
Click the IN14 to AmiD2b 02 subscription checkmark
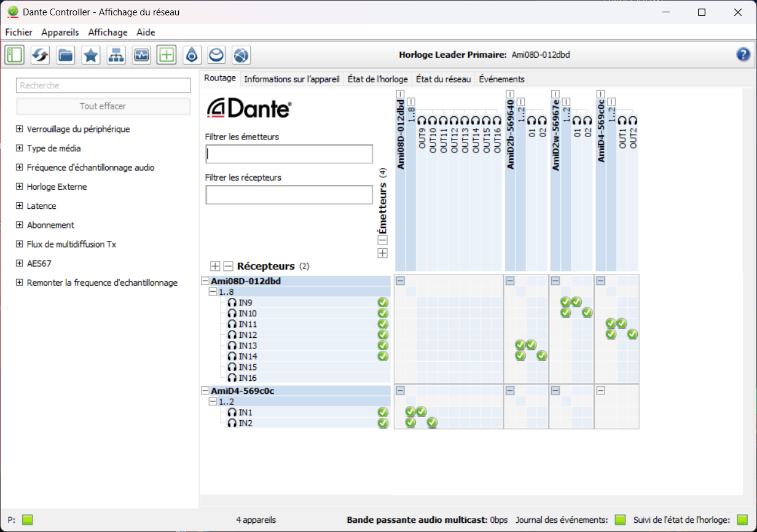[541, 356]
